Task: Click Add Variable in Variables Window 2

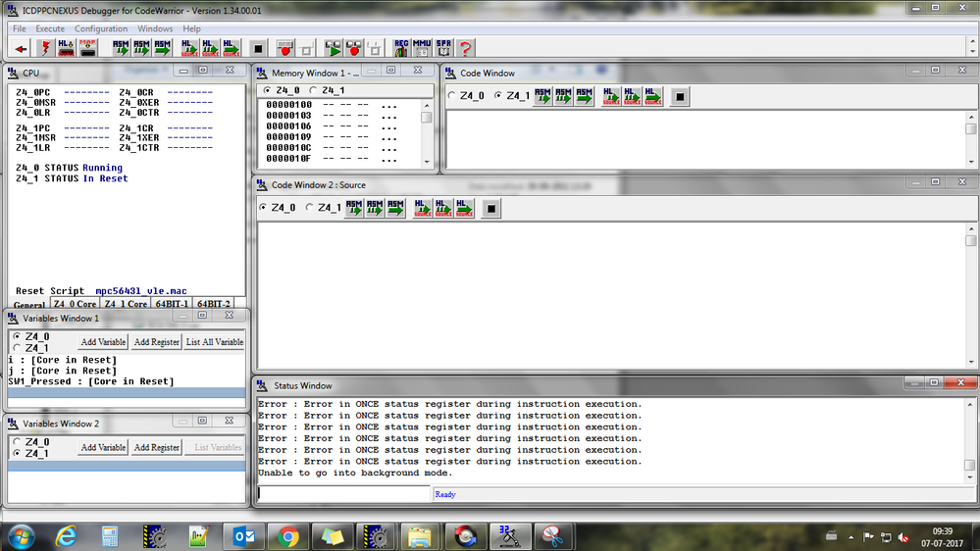Action: click(103, 447)
